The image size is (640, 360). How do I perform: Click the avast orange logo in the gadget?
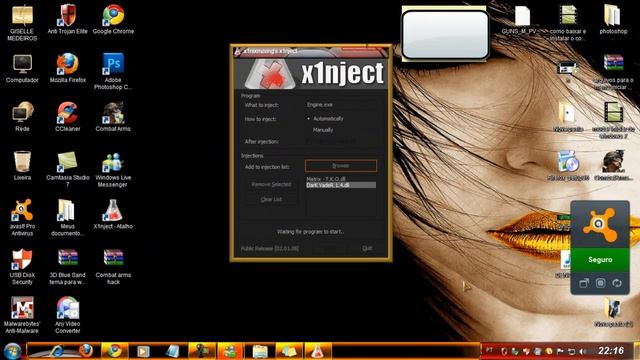600,225
